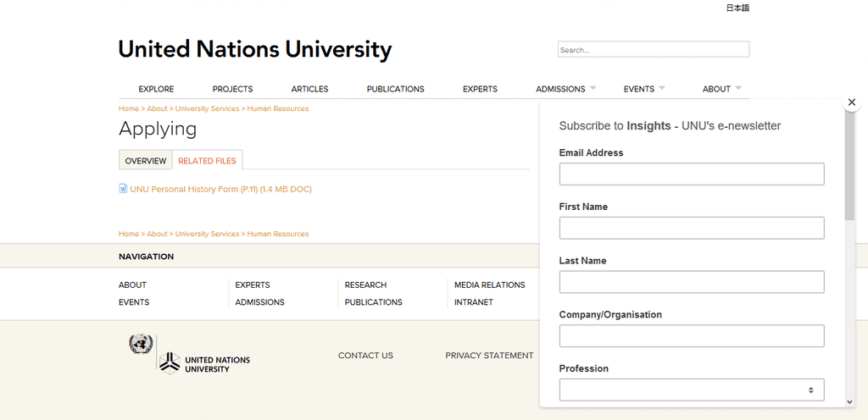Open the Experts menu item in top nav
The image size is (868, 420).
pos(480,89)
